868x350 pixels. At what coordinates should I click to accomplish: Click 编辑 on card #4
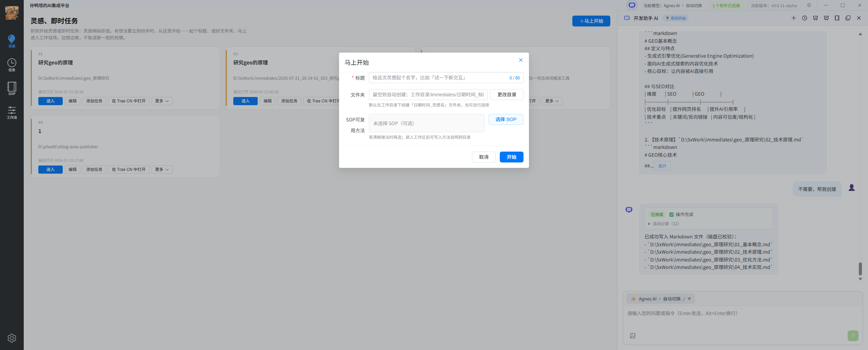pos(73,170)
